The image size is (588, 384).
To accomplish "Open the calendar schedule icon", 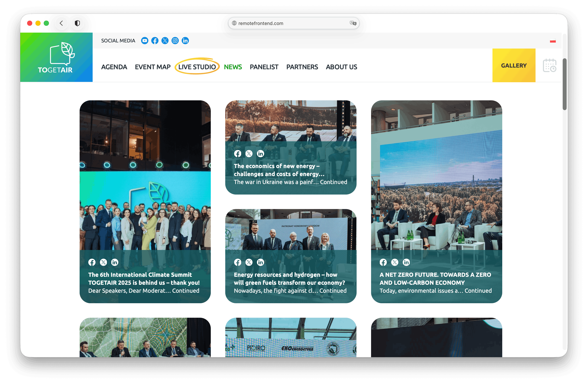I will [549, 66].
